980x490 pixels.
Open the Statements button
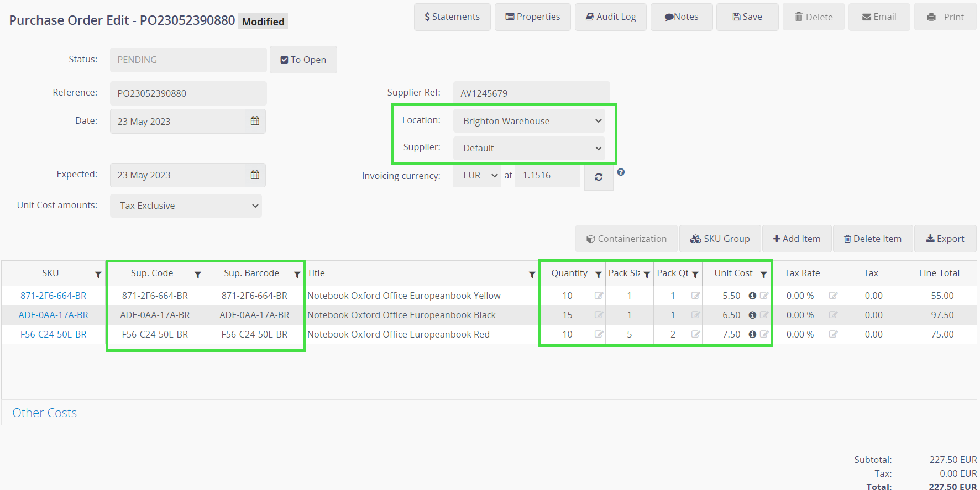pos(452,17)
